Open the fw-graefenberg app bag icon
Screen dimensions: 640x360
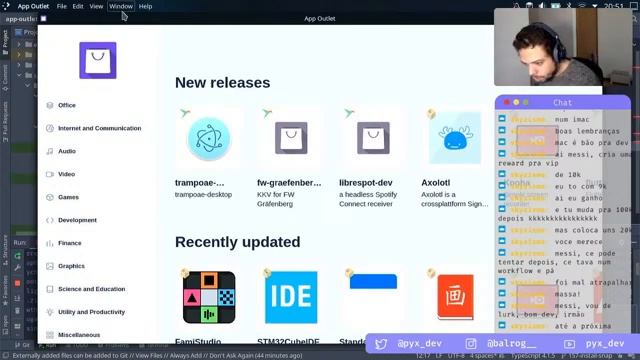291,138
